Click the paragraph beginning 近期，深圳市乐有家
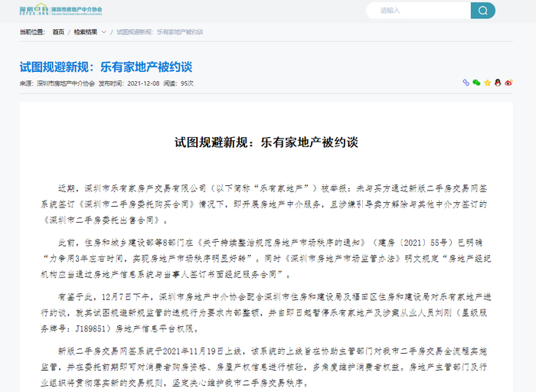 pos(266,204)
